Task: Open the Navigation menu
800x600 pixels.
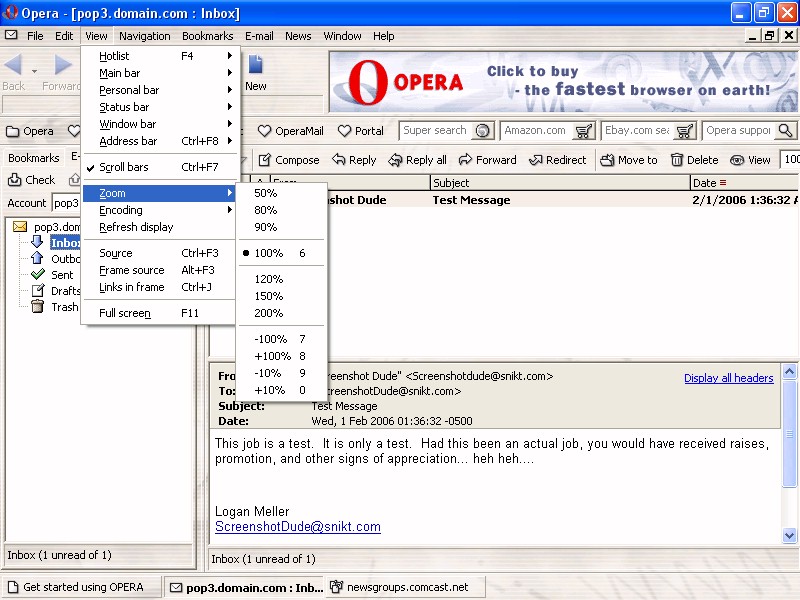Action: pyautogui.click(x=145, y=36)
